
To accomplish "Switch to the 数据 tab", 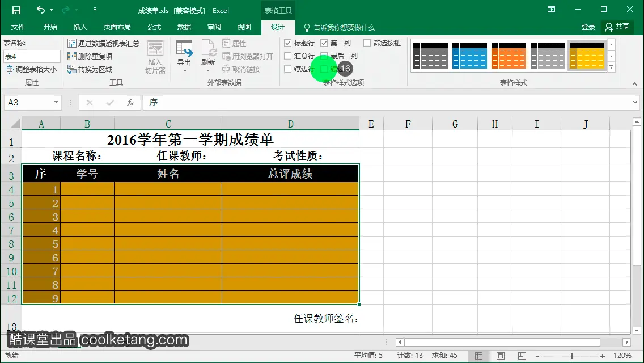I will click(x=184, y=27).
